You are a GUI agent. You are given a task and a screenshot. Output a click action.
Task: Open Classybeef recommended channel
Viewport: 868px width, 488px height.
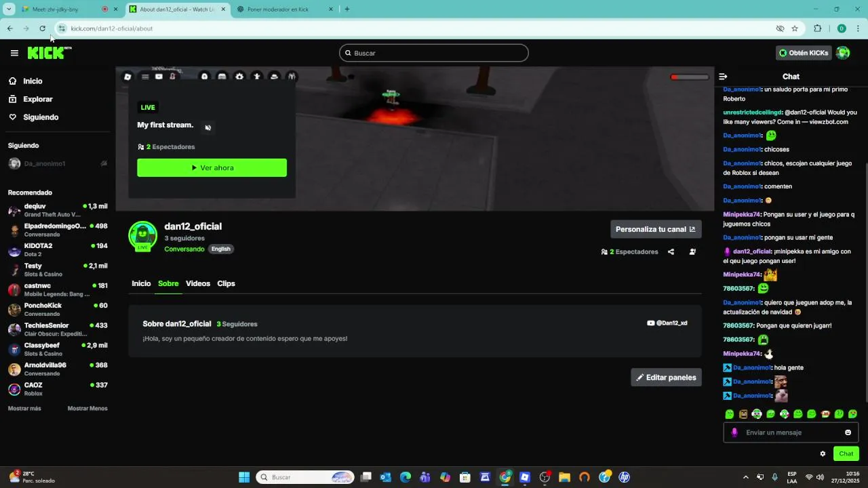58,349
